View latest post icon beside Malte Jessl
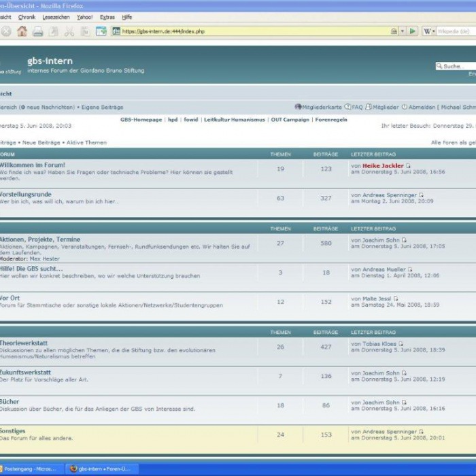Viewport: 476px width, 476px height. tap(396, 299)
